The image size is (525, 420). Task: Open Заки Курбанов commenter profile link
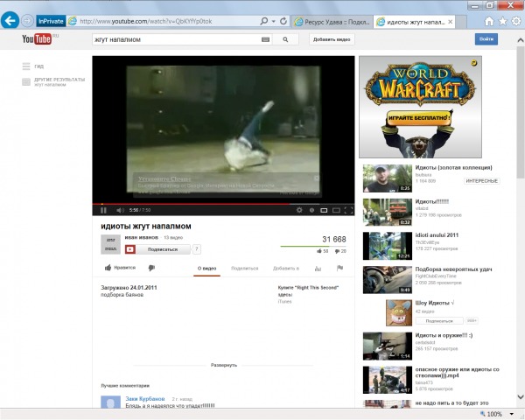[145, 399]
